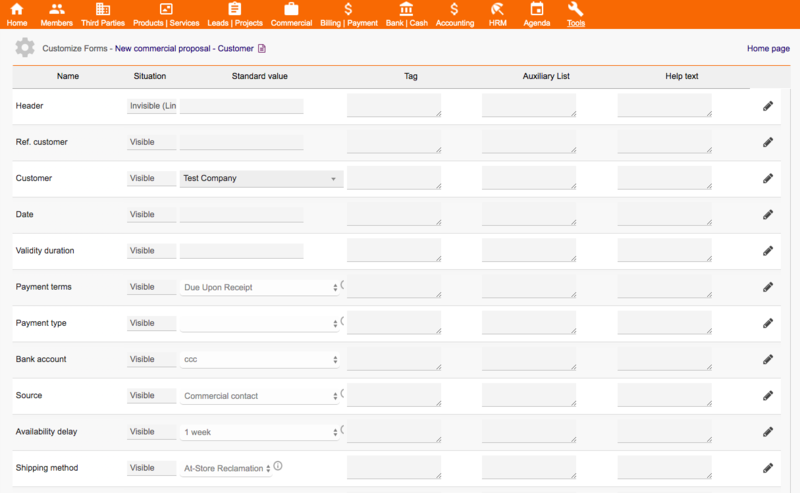Open the Agenda menu
Viewport: 800px width, 493px height.
(537, 14)
